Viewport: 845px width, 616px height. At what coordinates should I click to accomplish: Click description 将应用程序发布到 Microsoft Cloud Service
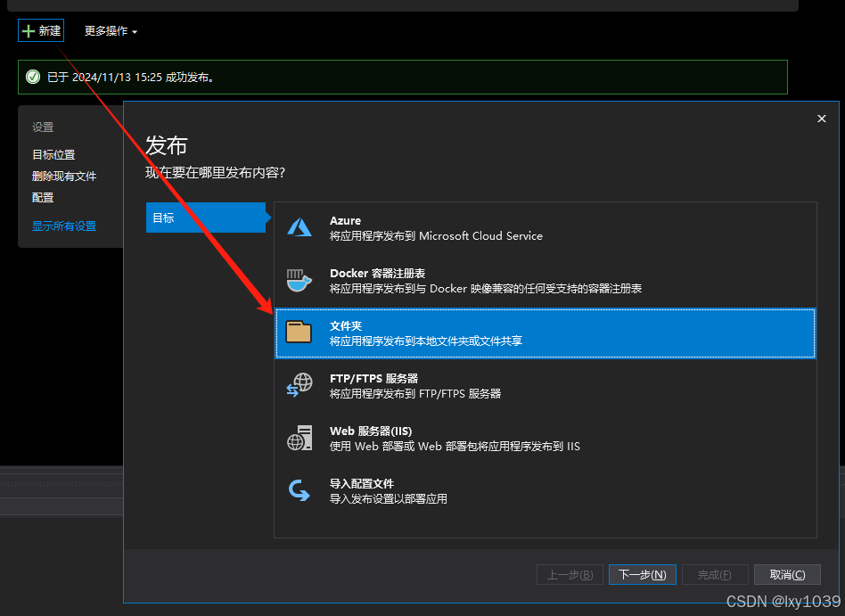pyautogui.click(x=436, y=235)
